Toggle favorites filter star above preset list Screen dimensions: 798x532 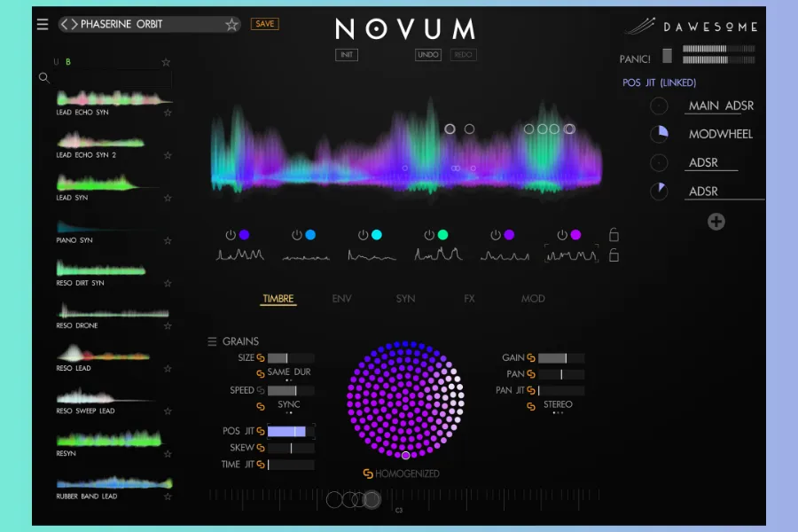click(166, 62)
